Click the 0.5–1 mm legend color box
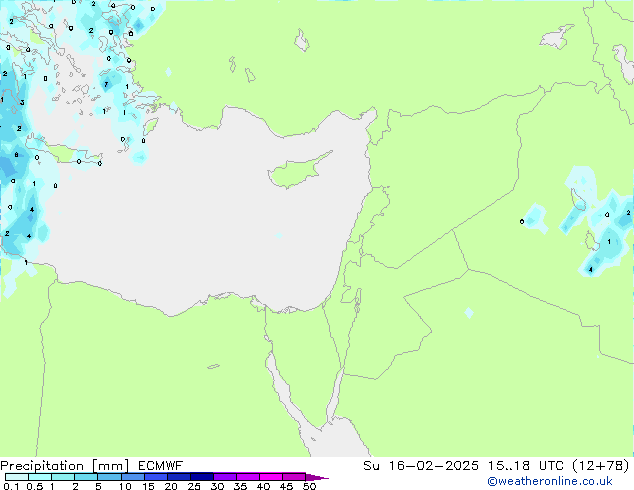 coord(40,477)
